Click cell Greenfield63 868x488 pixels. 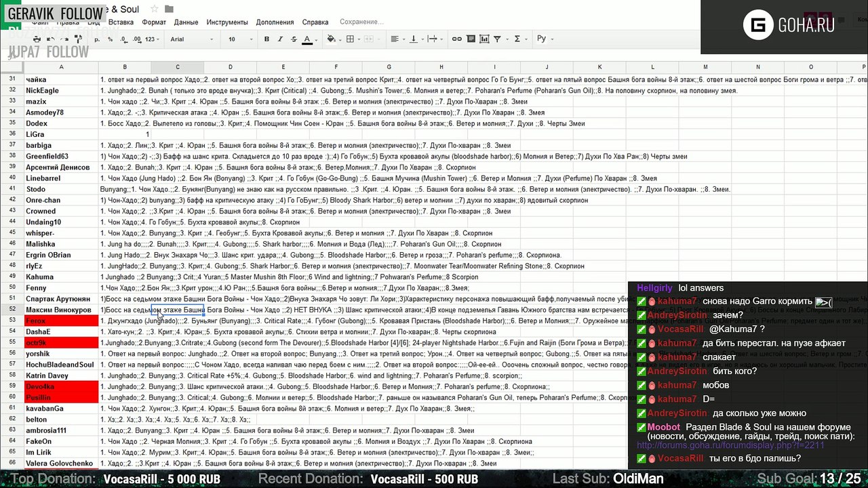click(x=61, y=157)
